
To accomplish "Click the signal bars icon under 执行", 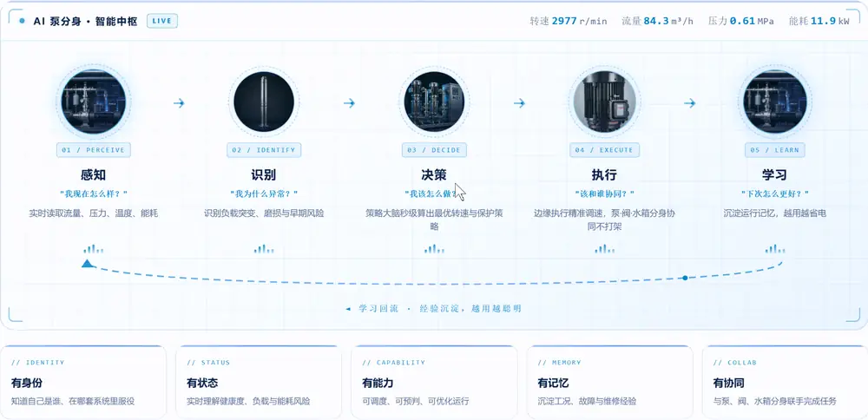I will point(604,249).
